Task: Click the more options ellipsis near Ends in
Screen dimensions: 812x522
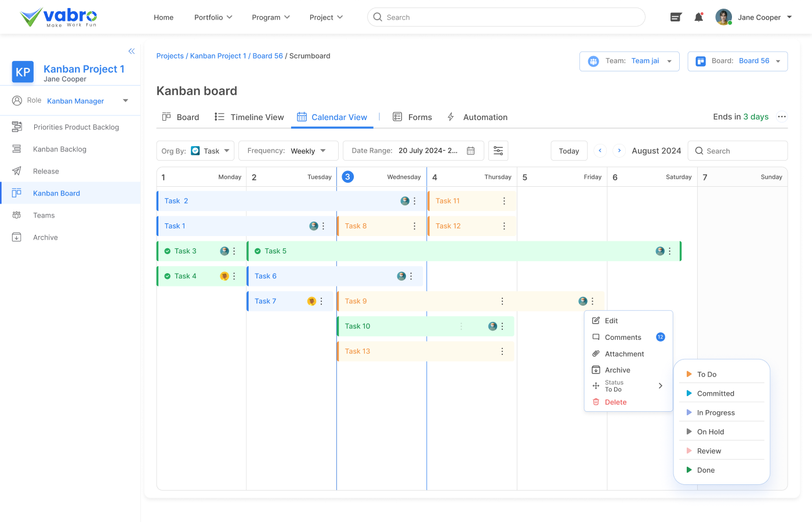Action: tap(782, 117)
